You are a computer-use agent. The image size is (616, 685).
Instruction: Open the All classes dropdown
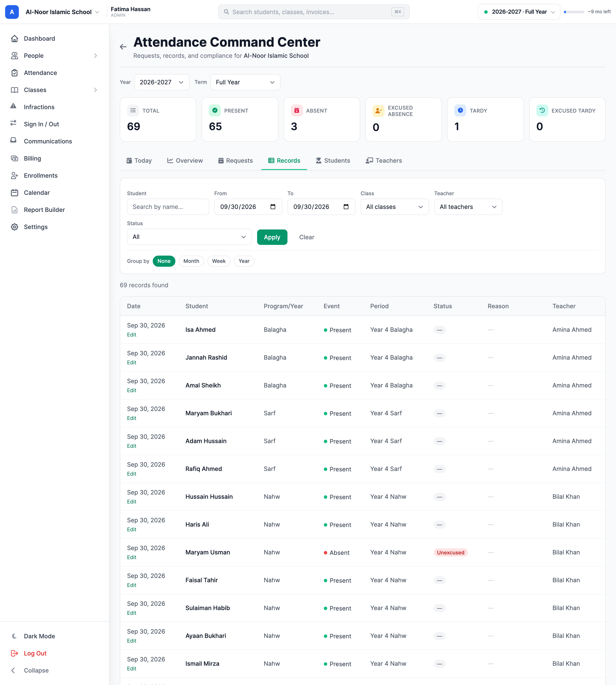[x=395, y=207]
